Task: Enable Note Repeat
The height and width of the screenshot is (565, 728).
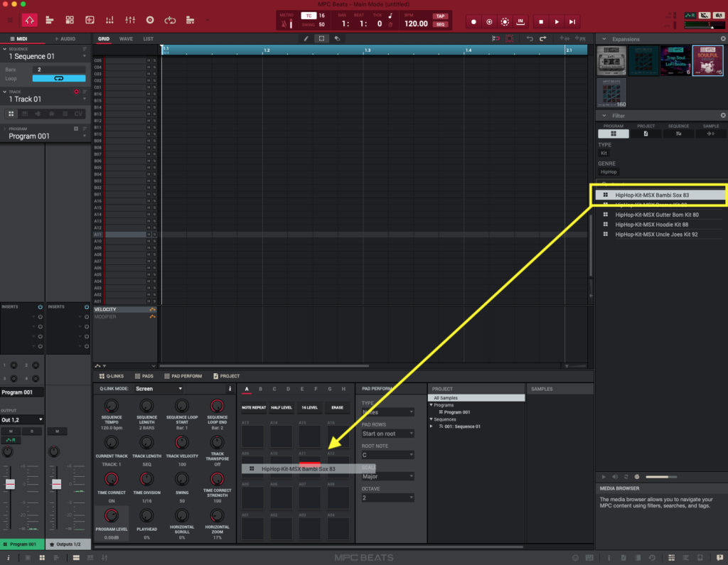Action: pyautogui.click(x=254, y=408)
